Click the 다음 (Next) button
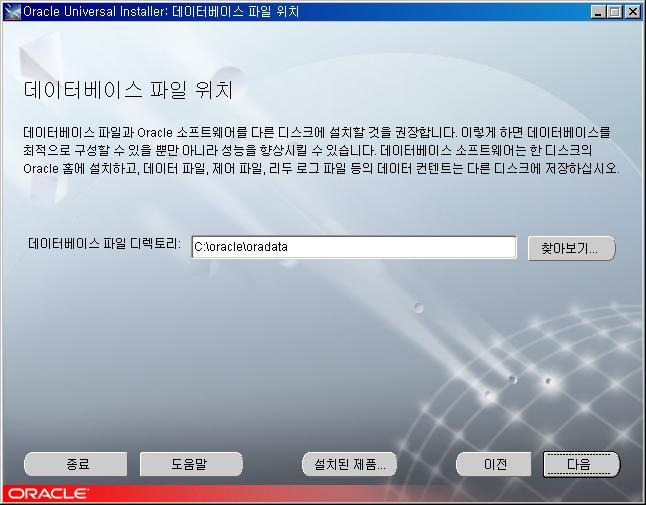 pos(581,464)
